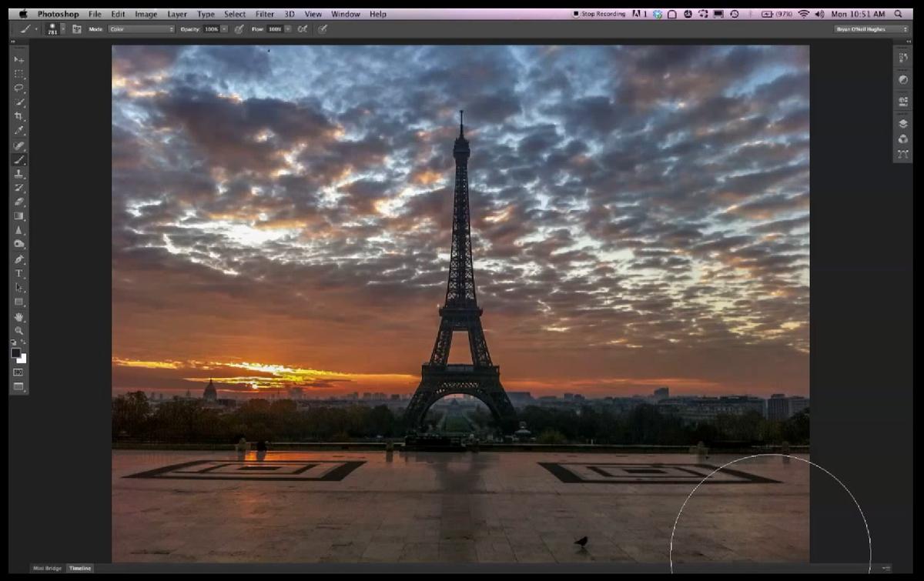This screenshot has height=581, width=924.
Task: Open Spotlight search in menu bar
Action: 898,14
